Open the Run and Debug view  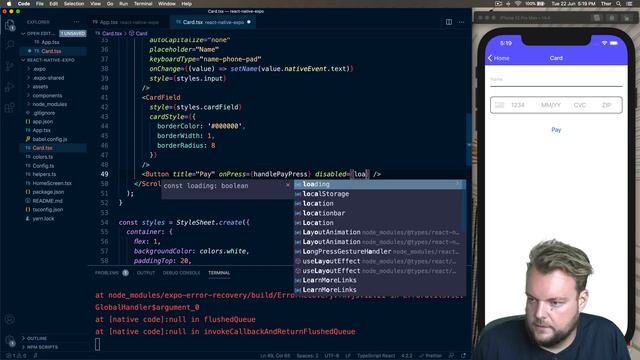click(x=9, y=87)
